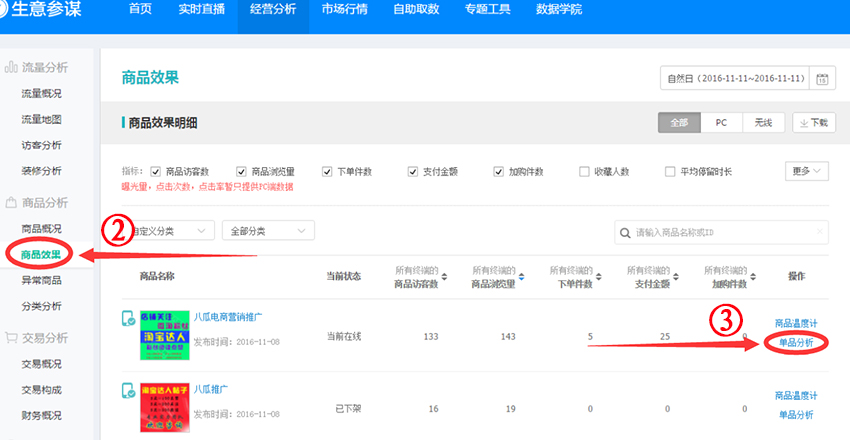Viewport: 850px width, 440px height.
Task: Click the 流量分析 bar chart icon
Action: pos(11,67)
